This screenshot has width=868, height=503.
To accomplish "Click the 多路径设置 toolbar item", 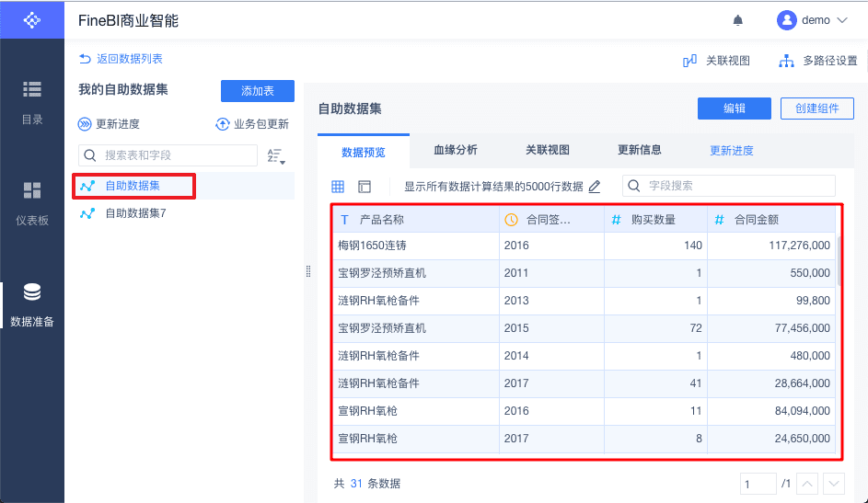I will pos(818,61).
